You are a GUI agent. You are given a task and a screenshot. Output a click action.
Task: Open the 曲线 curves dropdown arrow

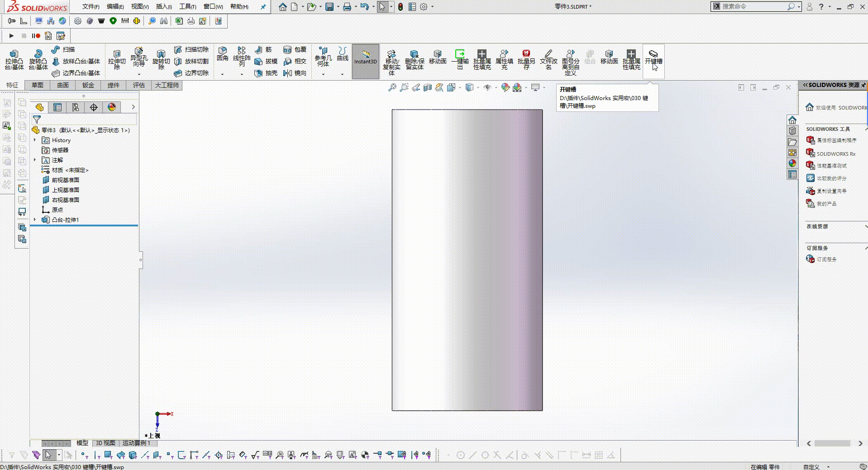point(343,74)
